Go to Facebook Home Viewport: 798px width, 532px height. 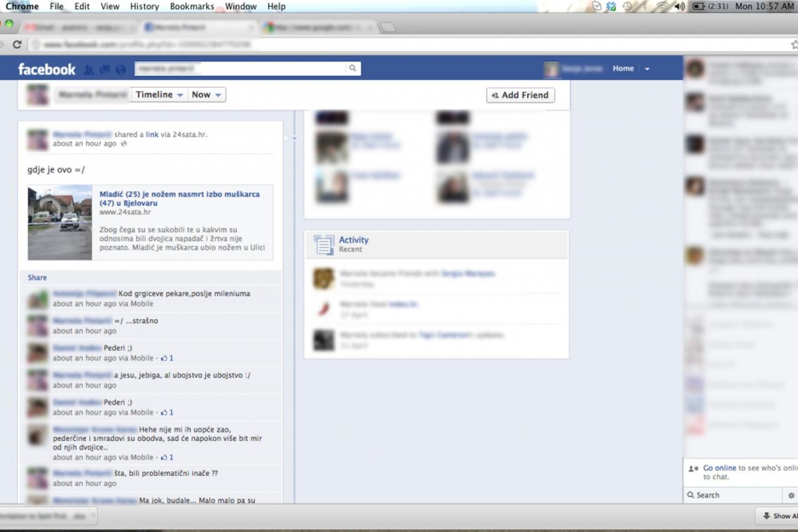[x=623, y=69]
